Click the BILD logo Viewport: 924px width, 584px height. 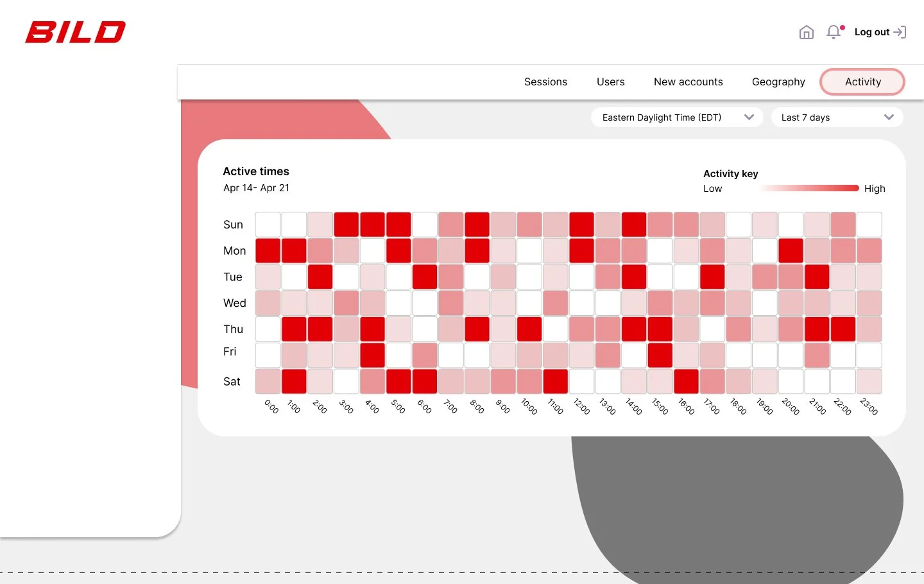click(x=75, y=32)
